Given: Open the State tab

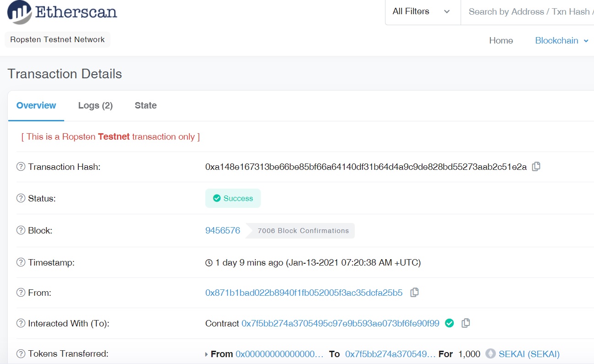Looking at the screenshot, I should (146, 105).
